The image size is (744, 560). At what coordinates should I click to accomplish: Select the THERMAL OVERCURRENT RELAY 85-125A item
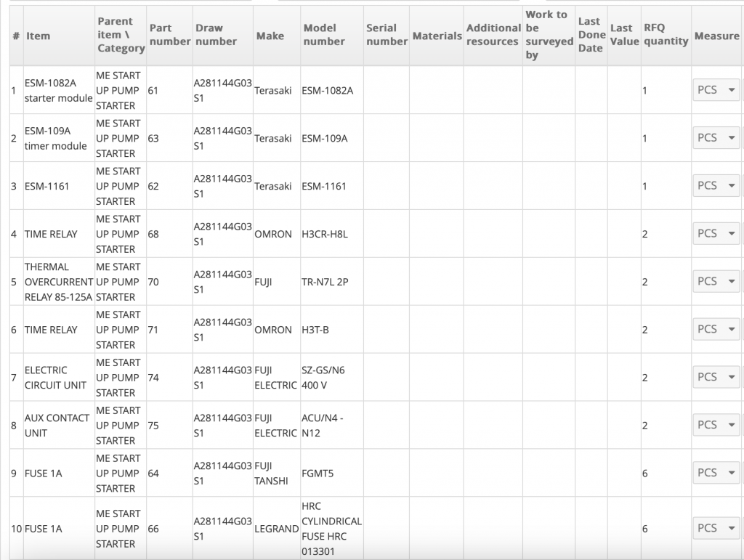[x=58, y=282]
